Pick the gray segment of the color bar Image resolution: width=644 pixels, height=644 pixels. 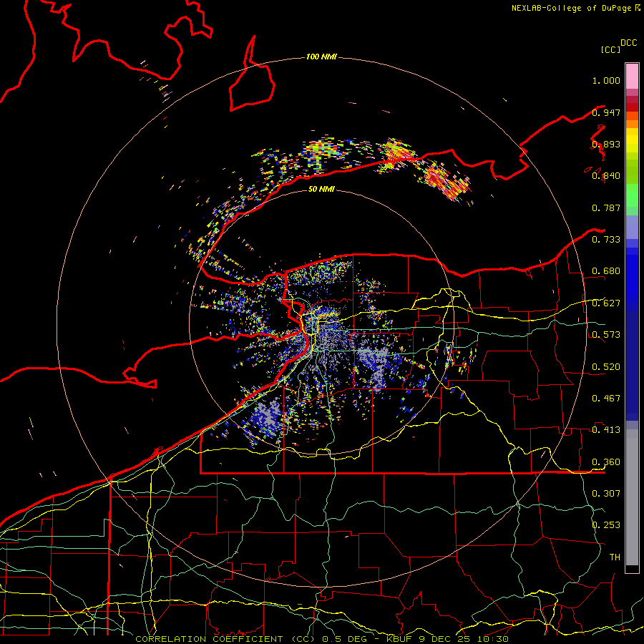tap(632, 497)
